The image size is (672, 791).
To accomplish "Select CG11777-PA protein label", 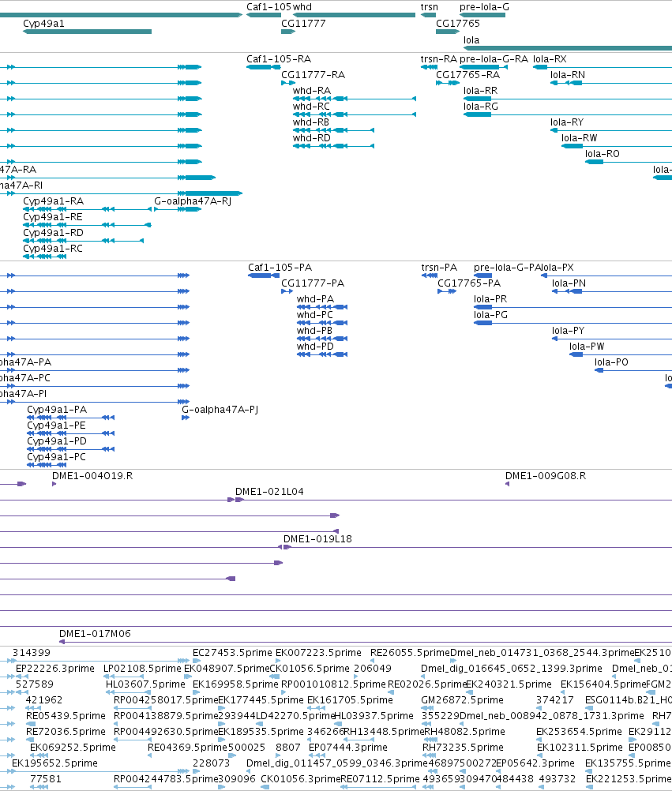I will [313, 283].
